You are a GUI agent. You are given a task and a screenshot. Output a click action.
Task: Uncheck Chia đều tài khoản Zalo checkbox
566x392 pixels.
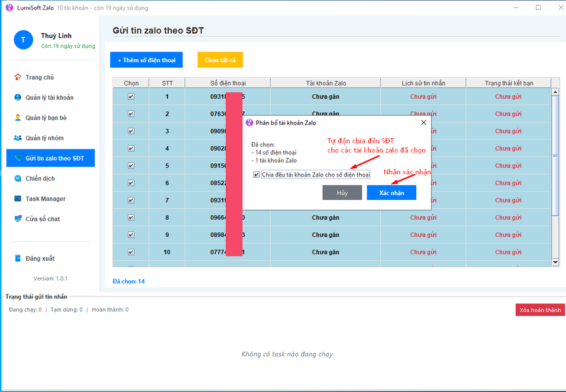[257, 175]
